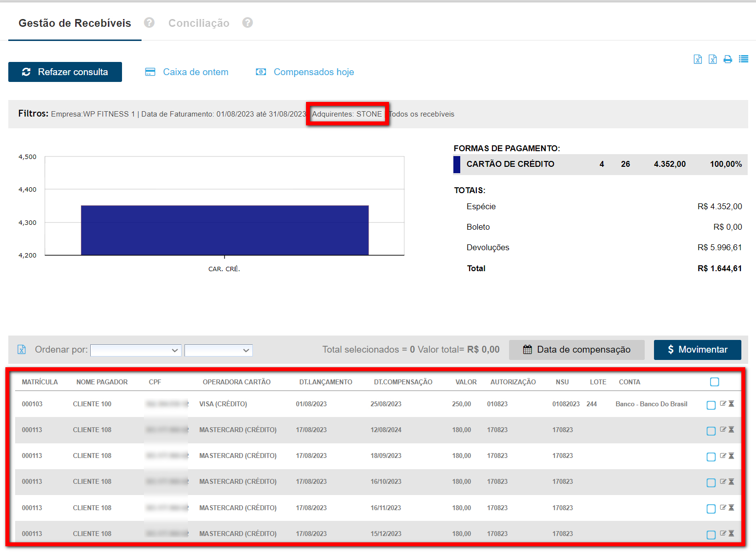Click the blue CARTÃO DE CRÉDITO color swatch
Viewport: 756px width, 556px height.
pos(457,164)
